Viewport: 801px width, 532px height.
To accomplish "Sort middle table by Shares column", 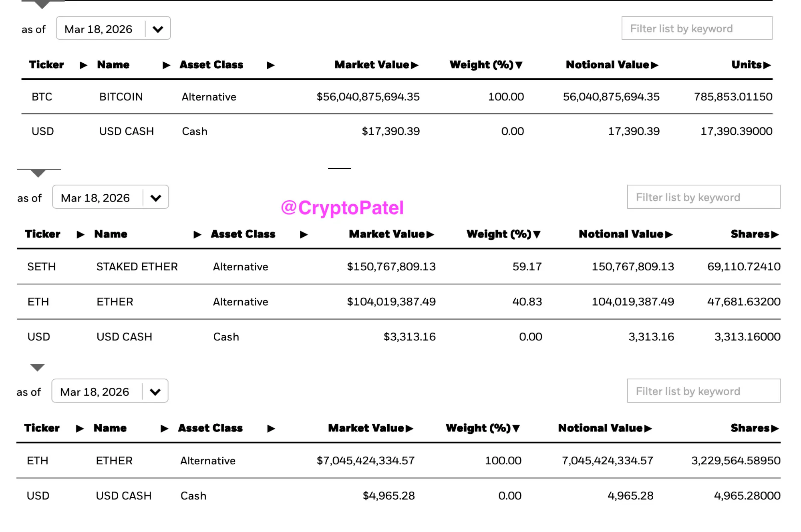I will click(775, 235).
